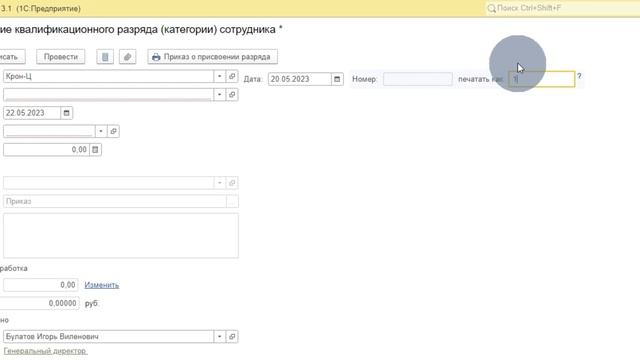Open the rank record link icon

(x=113, y=131)
